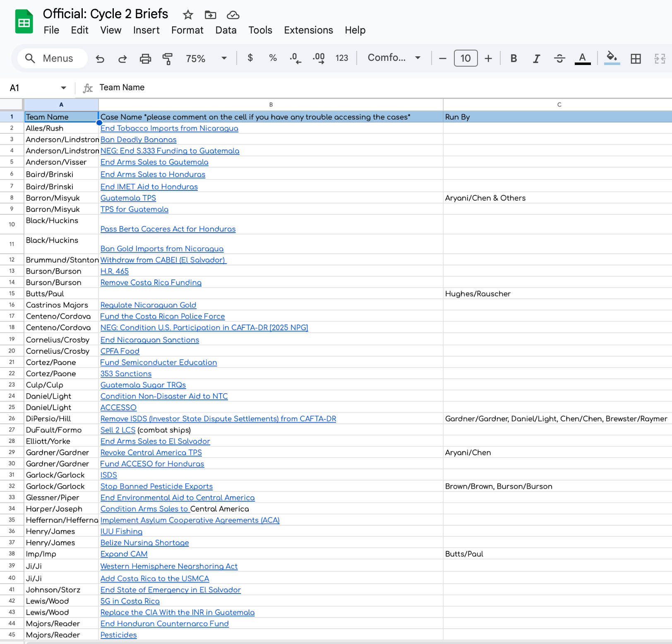Open the borders tool
Screen dimensions: 672x644
636,59
